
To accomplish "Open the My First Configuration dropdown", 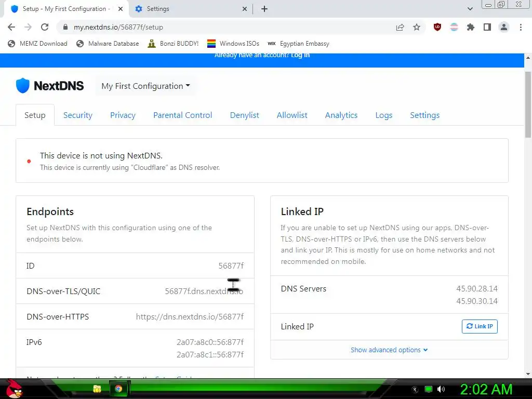I will (145, 86).
